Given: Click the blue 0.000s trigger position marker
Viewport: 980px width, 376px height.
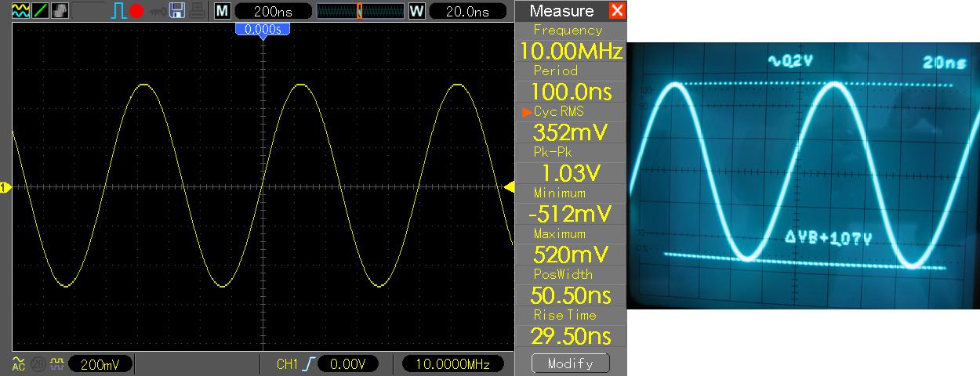Looking at the screenshot, I should click(x=263, y=30).
